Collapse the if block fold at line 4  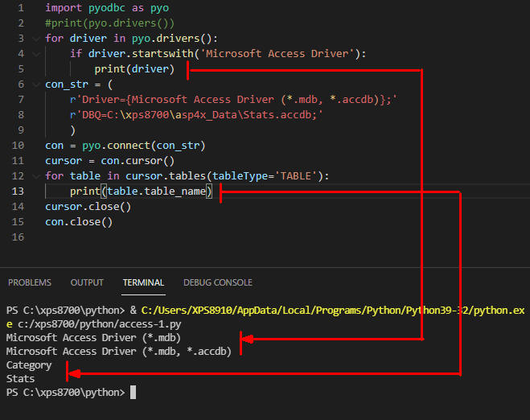tap(36, 54)
